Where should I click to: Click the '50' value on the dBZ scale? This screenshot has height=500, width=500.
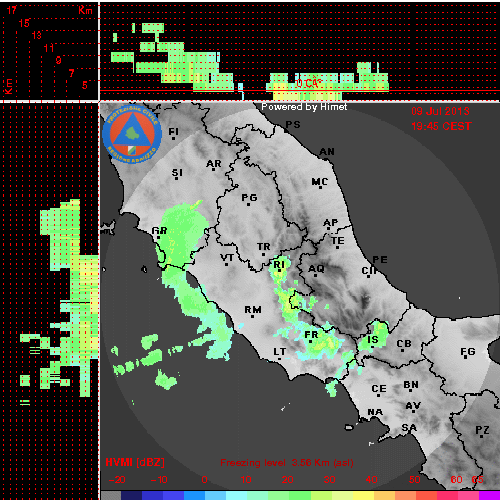tap(415, 480)
